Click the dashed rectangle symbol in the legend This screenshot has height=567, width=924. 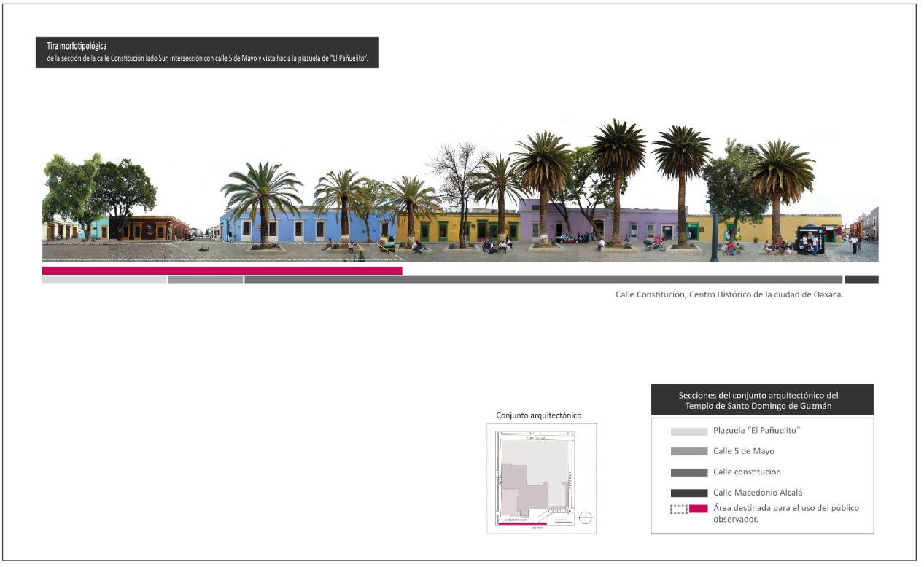tap(679, 509)
